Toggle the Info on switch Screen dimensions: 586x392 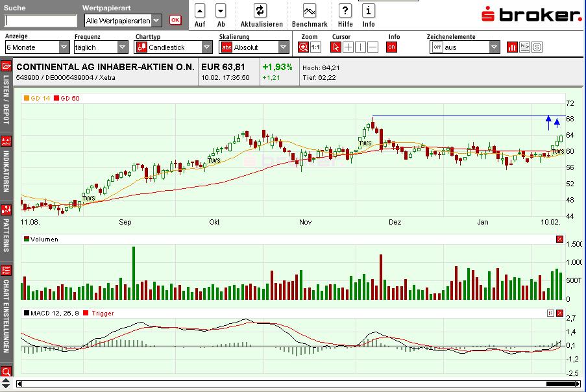pos(391,47)
